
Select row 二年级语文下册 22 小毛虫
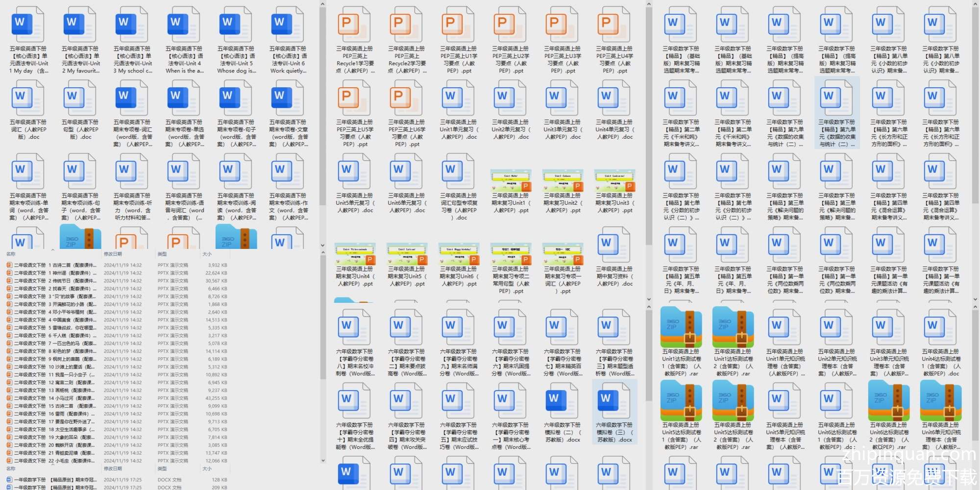(x=118, y=461)
